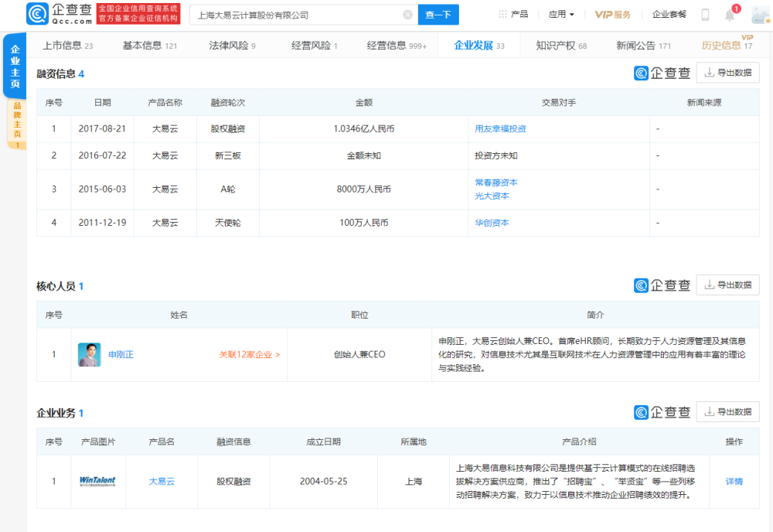Open the notification bell
This screenshot has width=773, height=532.
(x=730, y=15)
